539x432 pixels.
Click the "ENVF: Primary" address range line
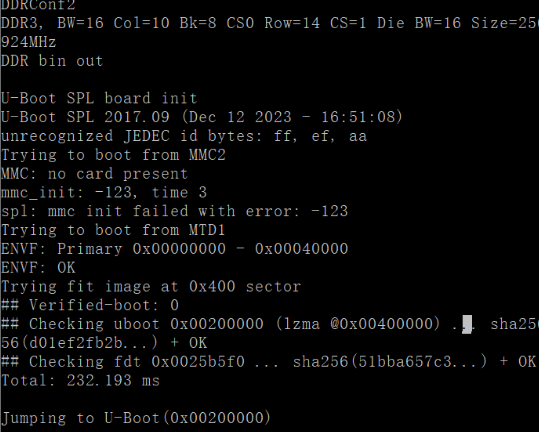point(175,249)
